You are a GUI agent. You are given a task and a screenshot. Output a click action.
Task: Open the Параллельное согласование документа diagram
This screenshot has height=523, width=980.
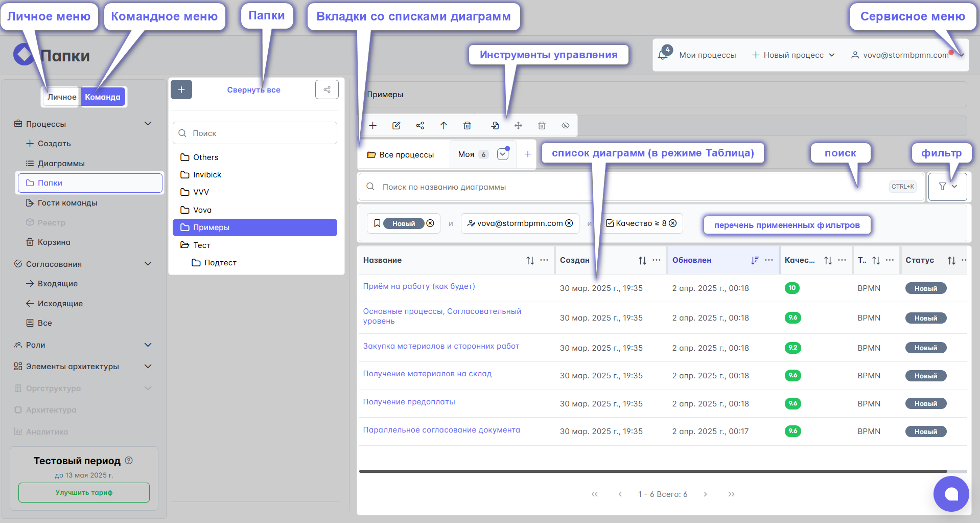coord(441,430)
